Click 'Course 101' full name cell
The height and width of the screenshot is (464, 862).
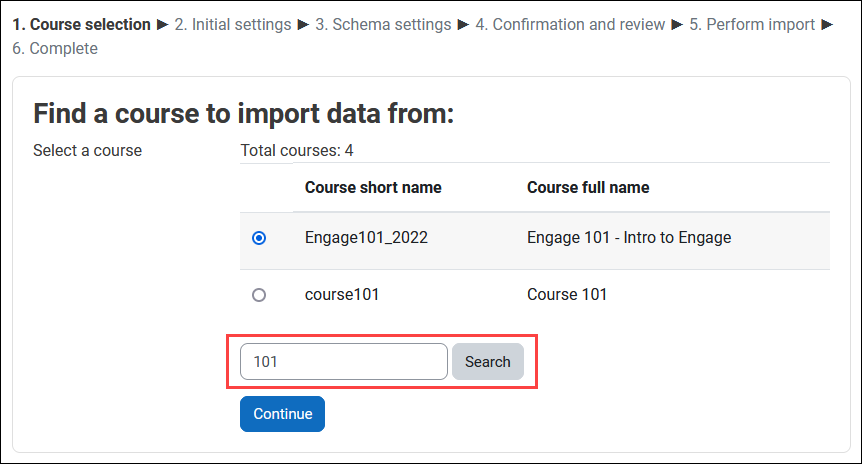point(567,295)
